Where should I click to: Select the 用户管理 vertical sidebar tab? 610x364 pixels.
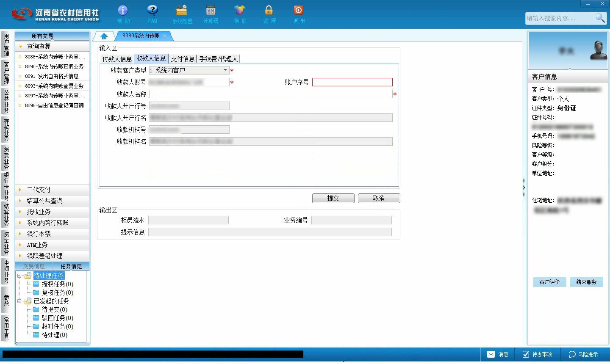(6, 44)
